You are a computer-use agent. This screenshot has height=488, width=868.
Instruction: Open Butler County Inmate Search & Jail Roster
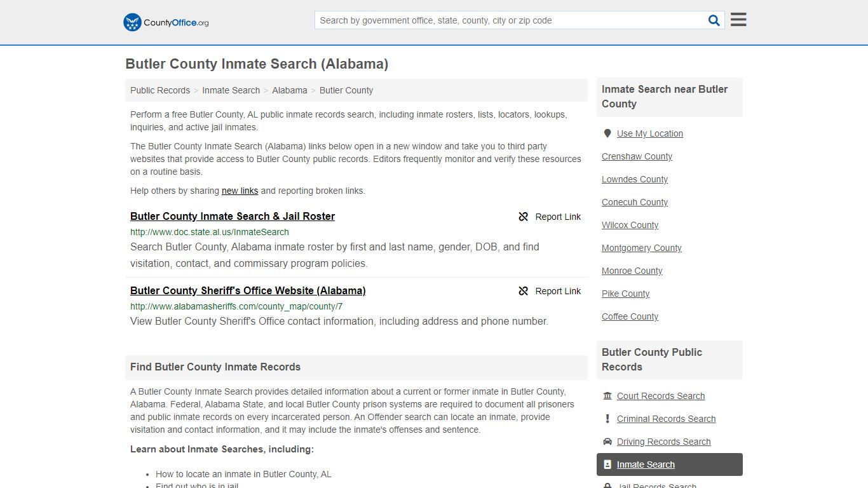[233, 216]
